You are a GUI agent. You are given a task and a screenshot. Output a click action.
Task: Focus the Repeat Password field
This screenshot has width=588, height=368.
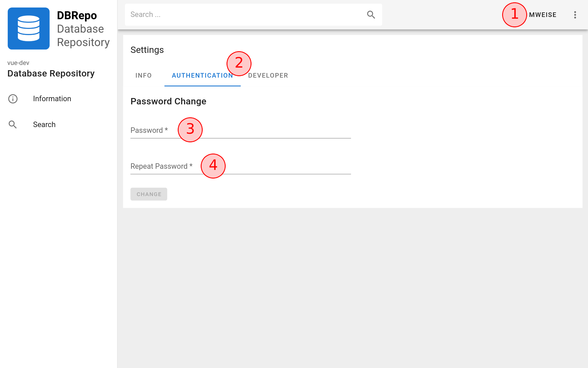[x=241, y=166]
